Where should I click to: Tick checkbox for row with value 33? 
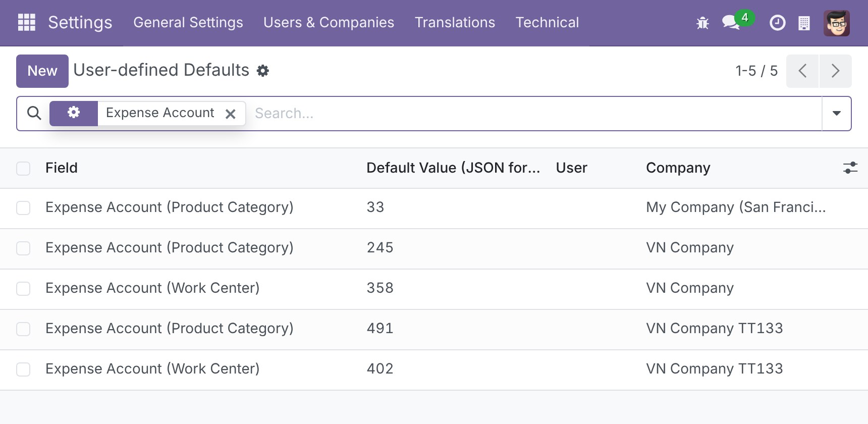coord(23,208)
